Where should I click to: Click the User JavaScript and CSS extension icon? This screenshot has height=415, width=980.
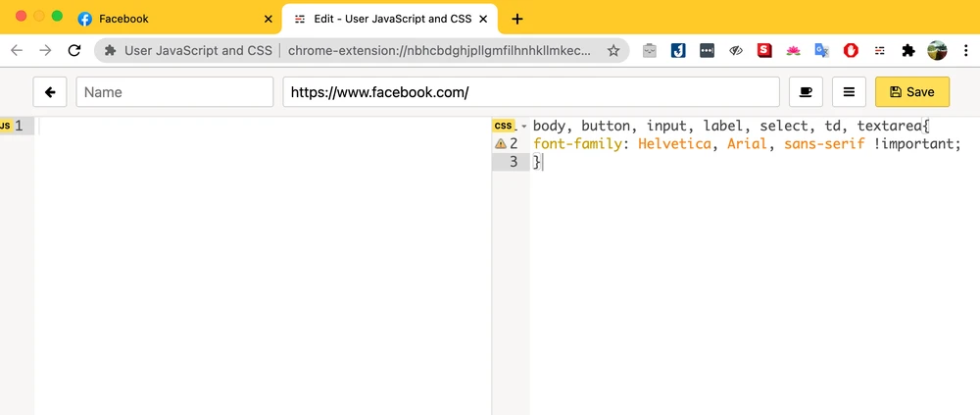pyautogui.click(x=880, y=50)
